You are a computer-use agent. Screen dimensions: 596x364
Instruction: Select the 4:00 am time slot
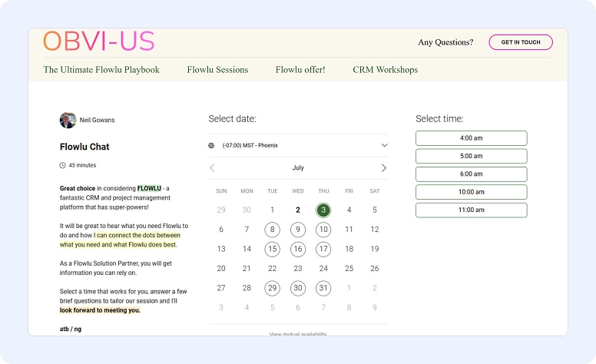tap(471, 138)
